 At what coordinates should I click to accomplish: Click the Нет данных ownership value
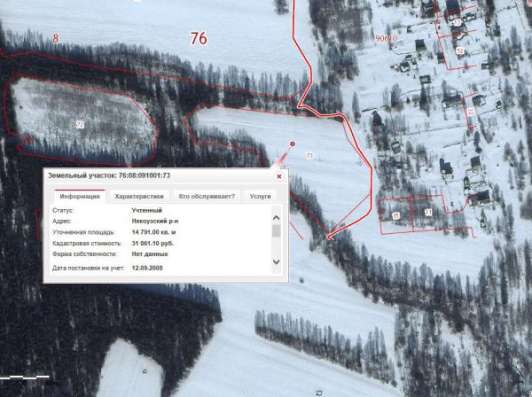click(x=150, y=254)
